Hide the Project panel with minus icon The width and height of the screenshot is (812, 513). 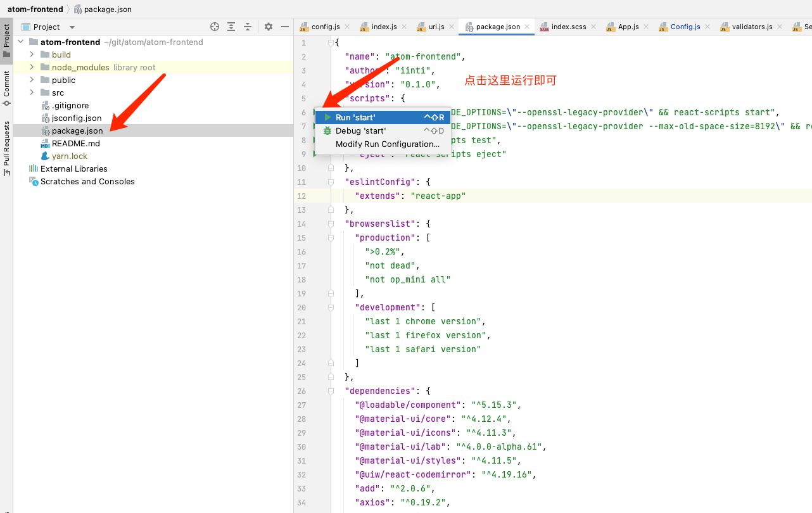[x=285, y=27]
